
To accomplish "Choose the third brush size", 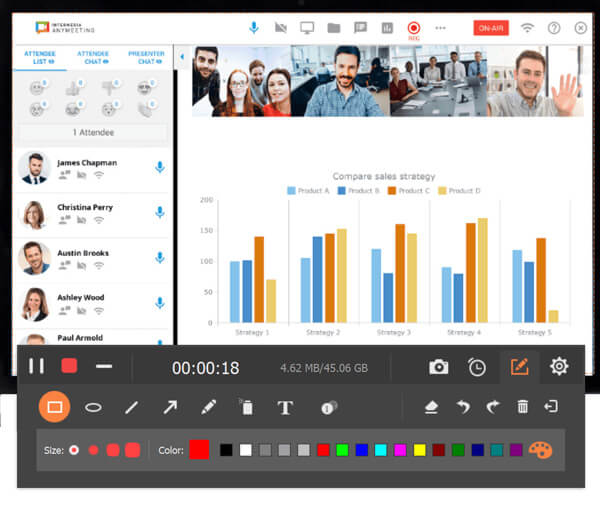I will [113, 450].
